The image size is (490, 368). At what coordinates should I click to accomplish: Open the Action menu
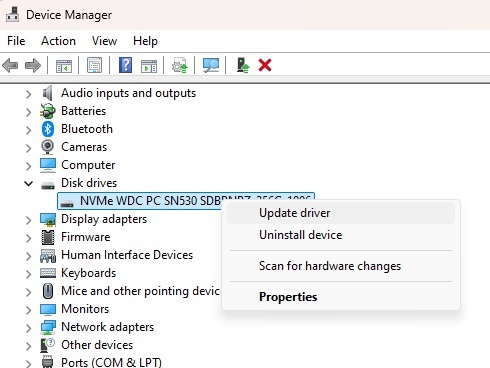pos(58,41)
